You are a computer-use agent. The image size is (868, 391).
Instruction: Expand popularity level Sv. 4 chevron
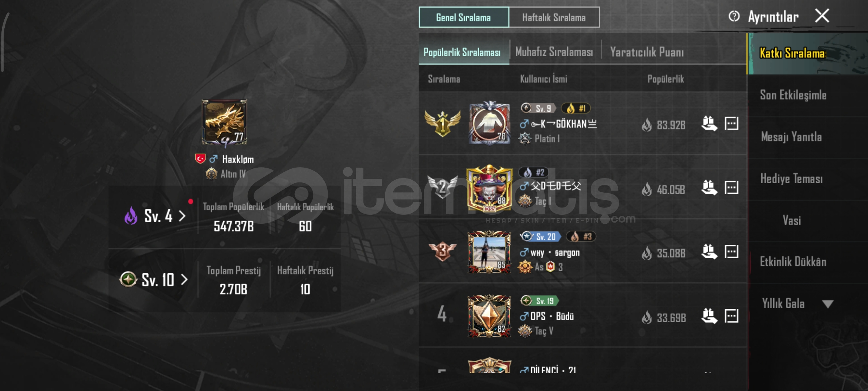182,216
